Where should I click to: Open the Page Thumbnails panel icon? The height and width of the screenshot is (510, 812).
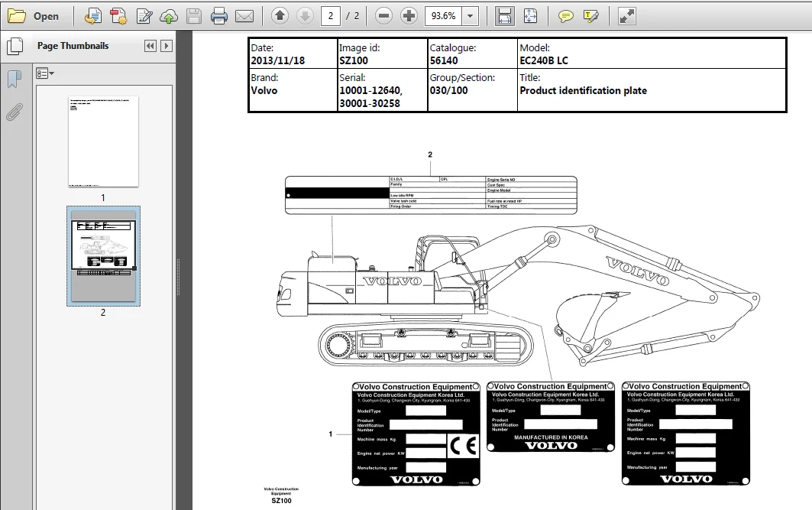(15, 46)
